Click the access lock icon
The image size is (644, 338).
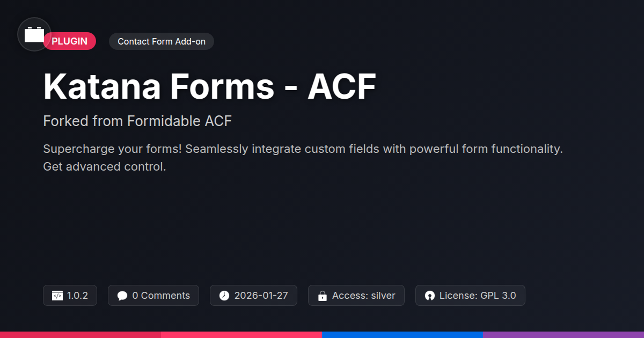tap(323, 296)
